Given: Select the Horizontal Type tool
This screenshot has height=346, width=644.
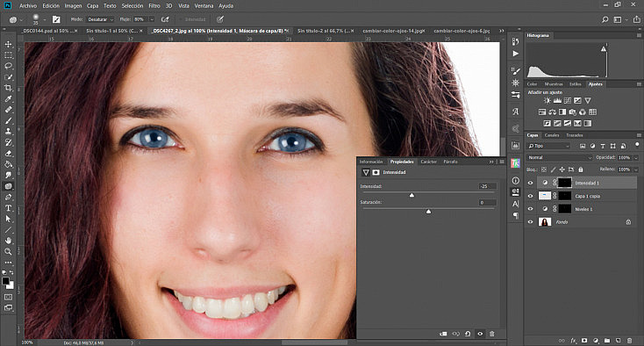Looking at the screenshot, I should (x=8, y=208).
